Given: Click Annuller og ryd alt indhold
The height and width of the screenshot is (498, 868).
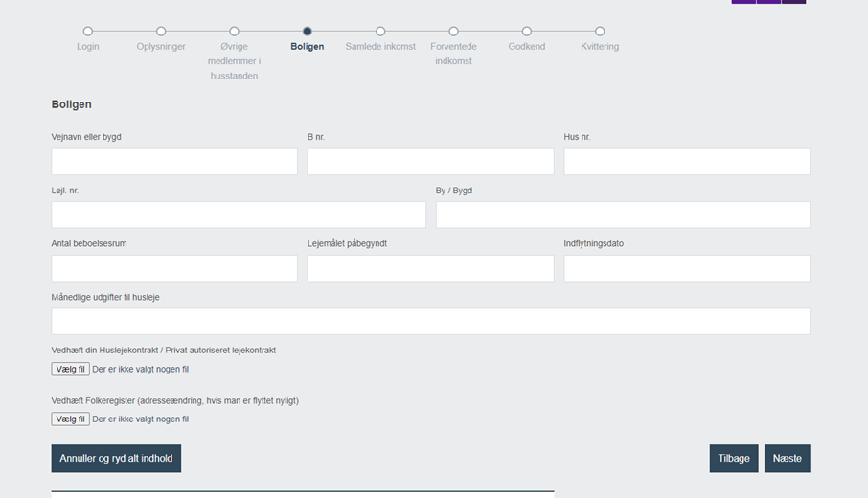Looking at the screenshot, I should click(x=116, y=458).
